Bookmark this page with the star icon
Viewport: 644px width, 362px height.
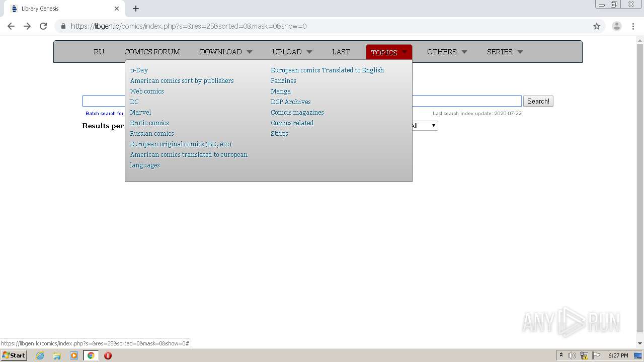pyautogui.click(x=597, y=26)
